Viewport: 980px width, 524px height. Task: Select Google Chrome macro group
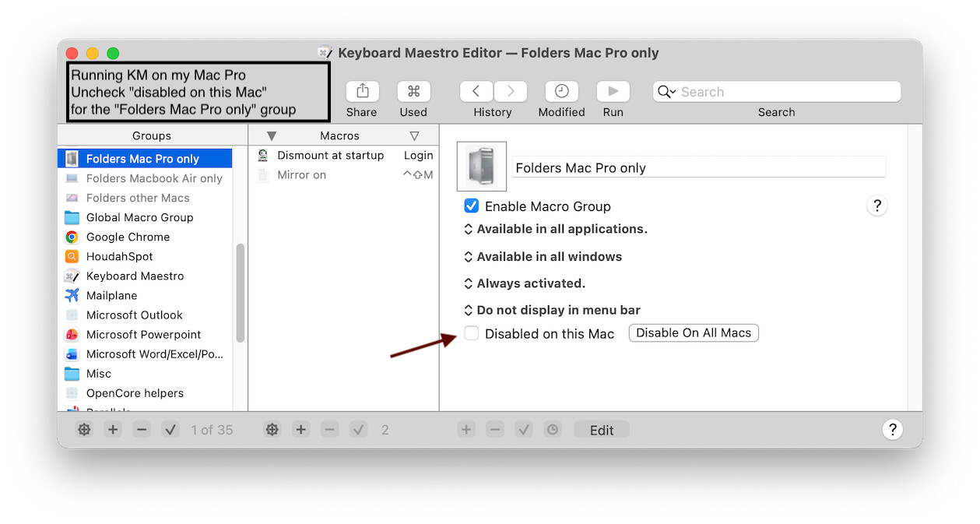(x=128, y=237)
